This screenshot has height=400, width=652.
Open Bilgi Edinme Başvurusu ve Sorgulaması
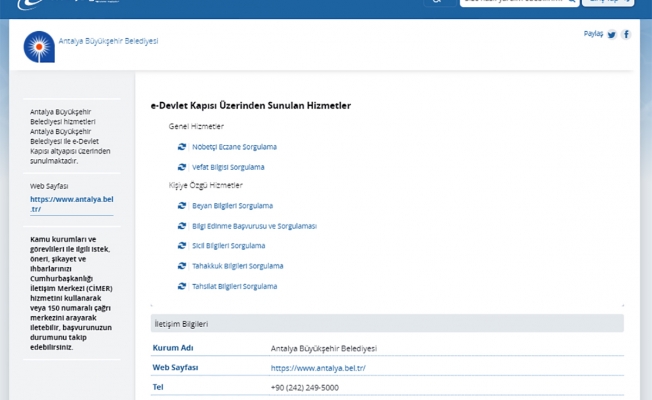[254, 226]
